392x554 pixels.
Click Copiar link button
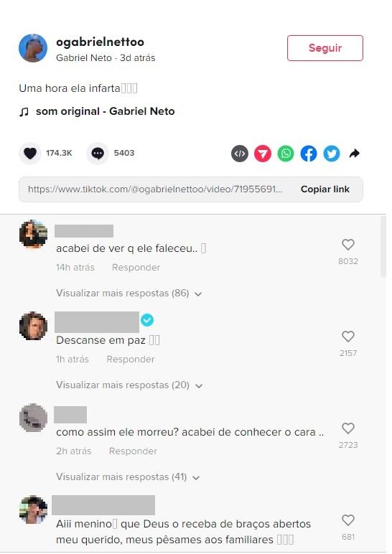(x=325, y=189)
